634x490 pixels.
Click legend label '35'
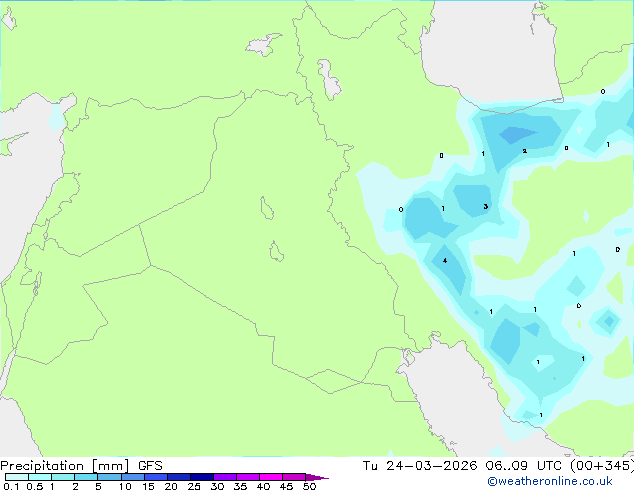[x=240, y=486]
